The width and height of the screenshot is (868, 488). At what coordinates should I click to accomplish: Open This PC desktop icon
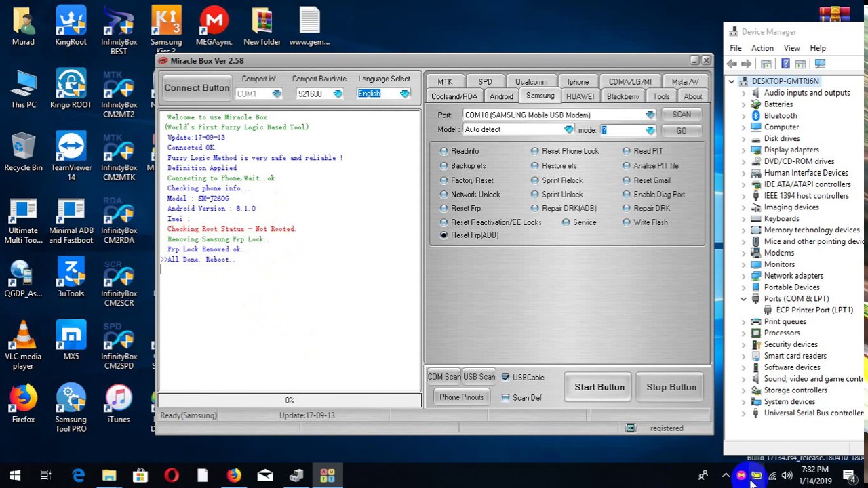tap(23, 89)
